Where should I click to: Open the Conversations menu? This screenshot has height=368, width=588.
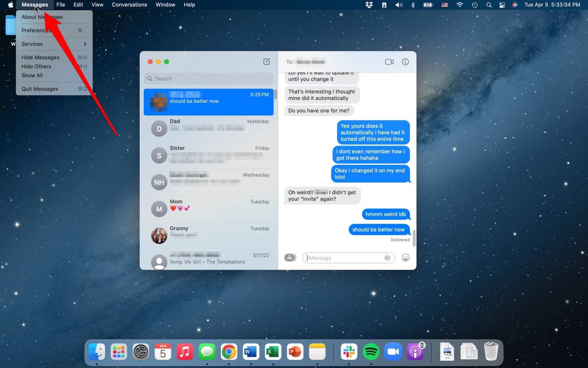point(129,4)
